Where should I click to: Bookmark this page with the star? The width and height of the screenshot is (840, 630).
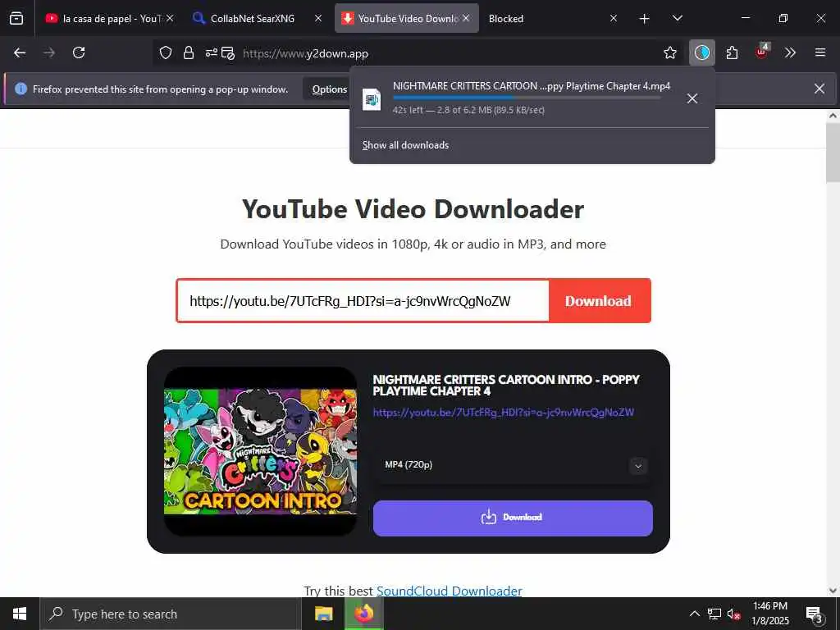[669, 52]
